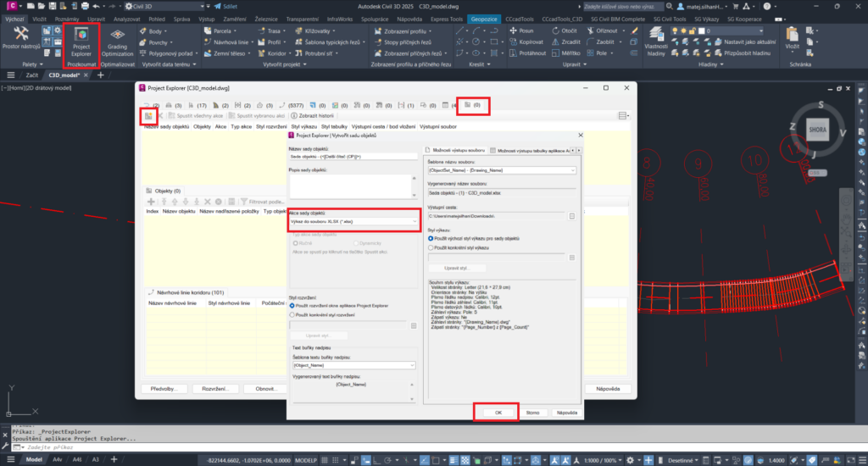868x466 pixels.
Task: Browse for Výstupní cesta output folder
Action: pyautogui.click(x=572, y=216)
